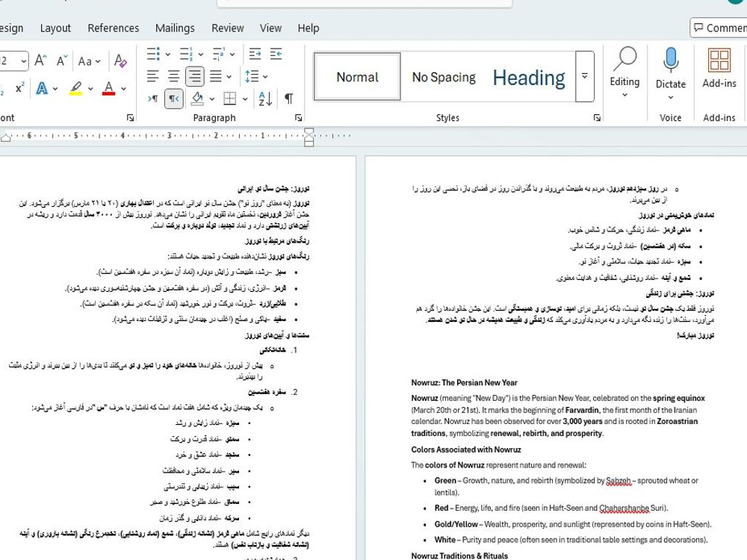Open the Font dialog launcher arrow
The width and height of the screenshot is (747, 560).
pos(130,118)
